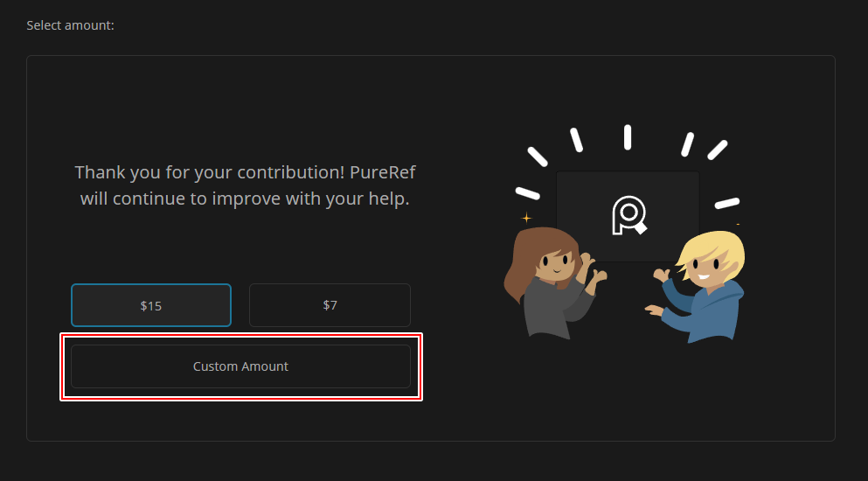Click the leftmost white ray line
The image size is (868, 481).
pyautogui.click(x=527, y=192)
